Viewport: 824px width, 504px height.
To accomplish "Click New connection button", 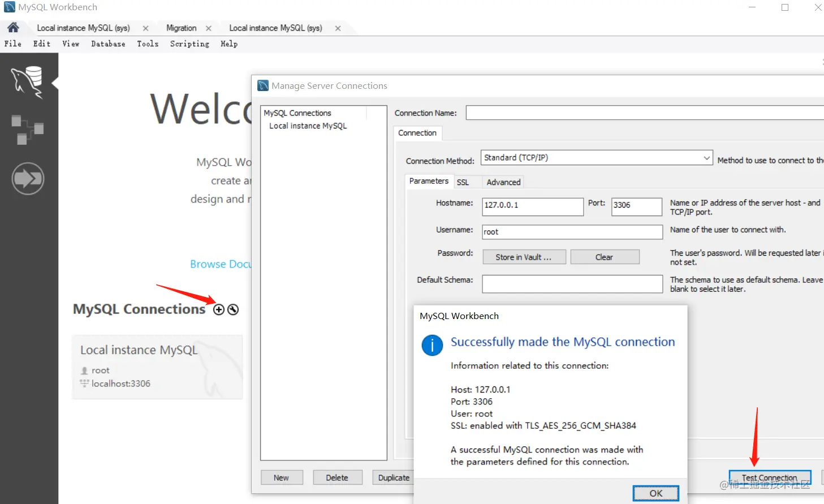I will click(x=282, y=477).
